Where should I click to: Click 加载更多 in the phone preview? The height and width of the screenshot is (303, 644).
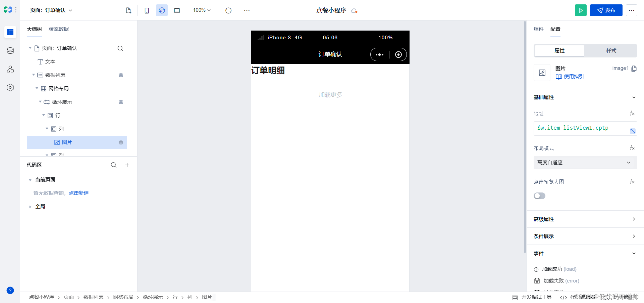point(330,95)
